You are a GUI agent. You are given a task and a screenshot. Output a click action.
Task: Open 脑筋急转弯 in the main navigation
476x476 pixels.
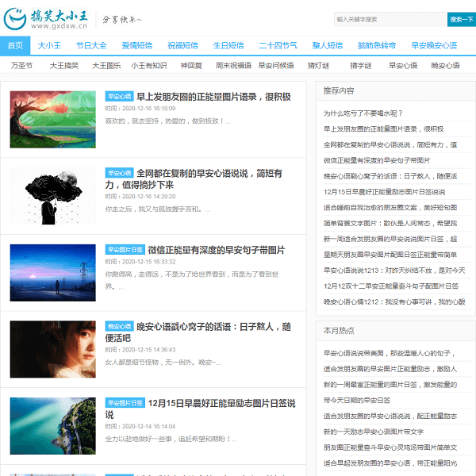click(377, 46)
